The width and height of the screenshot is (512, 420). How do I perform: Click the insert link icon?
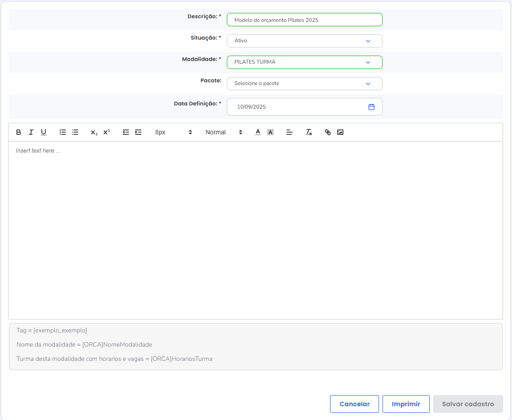328,132
